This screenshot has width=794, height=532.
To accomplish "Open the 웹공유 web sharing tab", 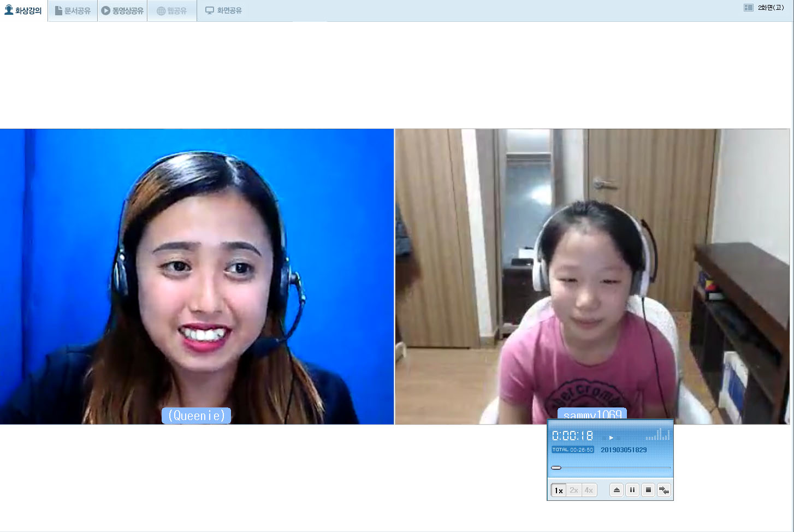I will coord(171,10).
